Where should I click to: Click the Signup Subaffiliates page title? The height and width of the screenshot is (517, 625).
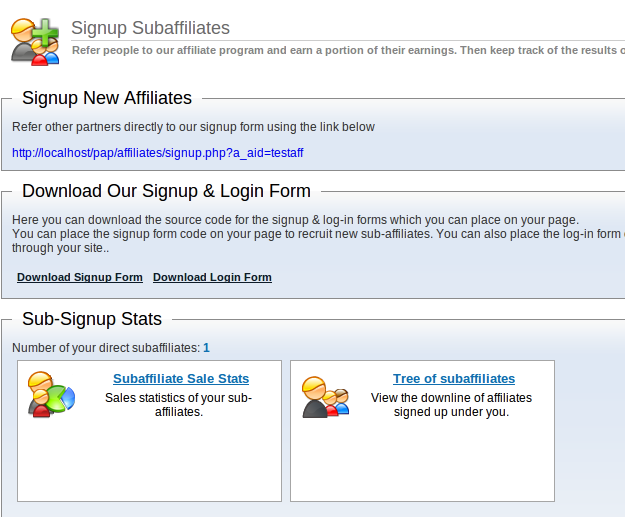[150, 28]
